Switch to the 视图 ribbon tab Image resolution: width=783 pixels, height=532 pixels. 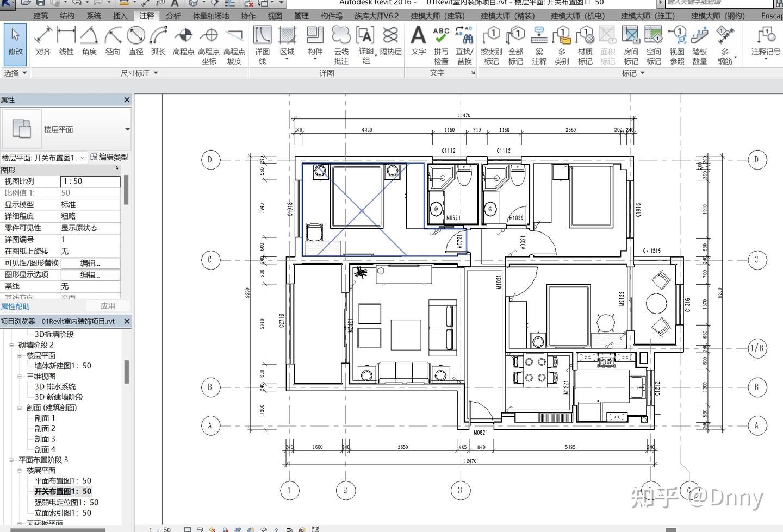(x=275, y=16)
